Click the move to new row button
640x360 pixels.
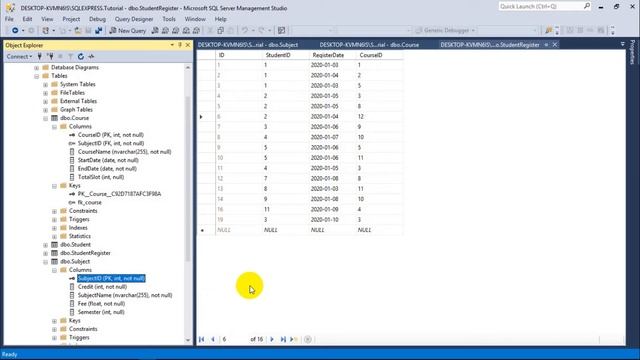tap(294, 339)
